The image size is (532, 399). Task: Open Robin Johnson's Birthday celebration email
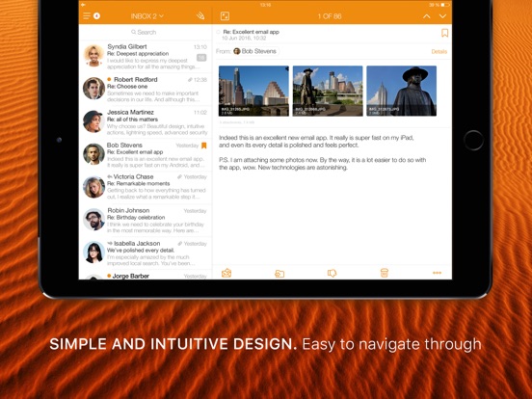[146, 220]
